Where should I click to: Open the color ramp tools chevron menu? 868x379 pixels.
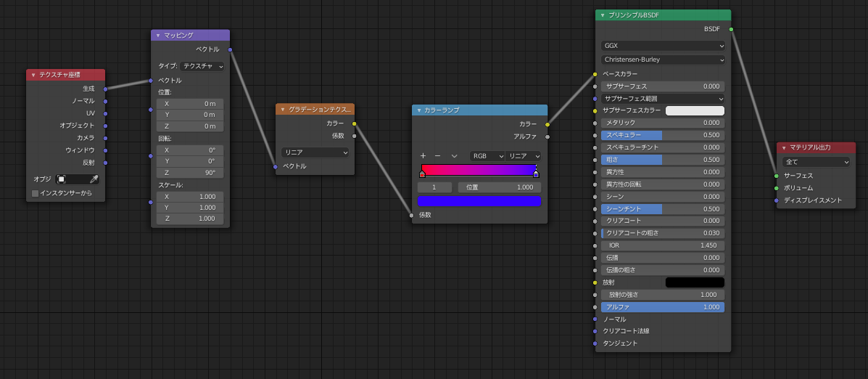(455, 156)
